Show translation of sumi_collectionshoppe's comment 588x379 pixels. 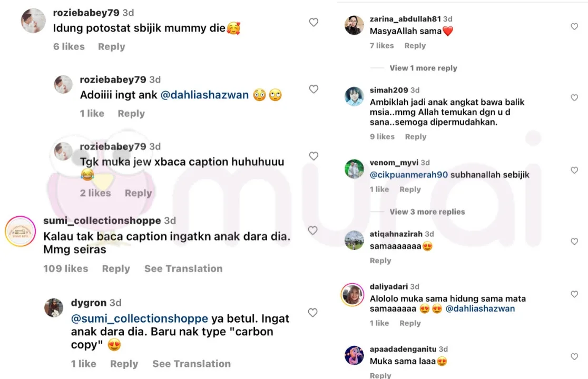click(x=183, y=268)
